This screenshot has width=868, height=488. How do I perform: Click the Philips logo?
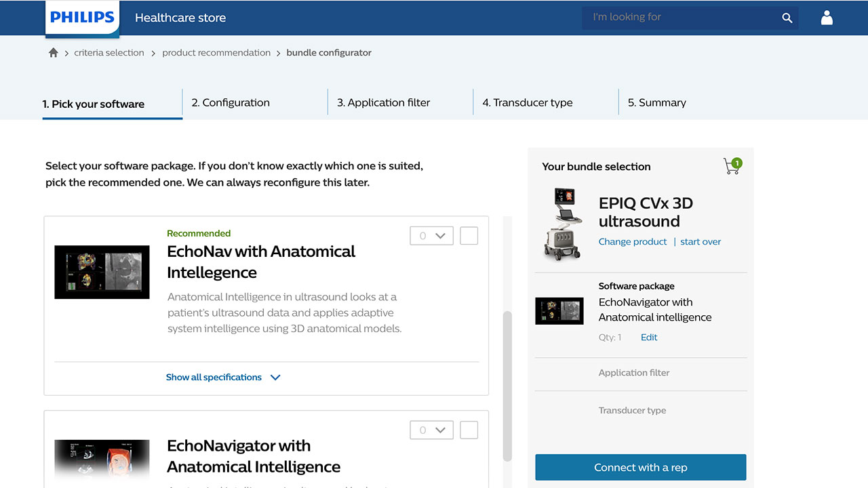pyautogui.click(x=82, y=18)
